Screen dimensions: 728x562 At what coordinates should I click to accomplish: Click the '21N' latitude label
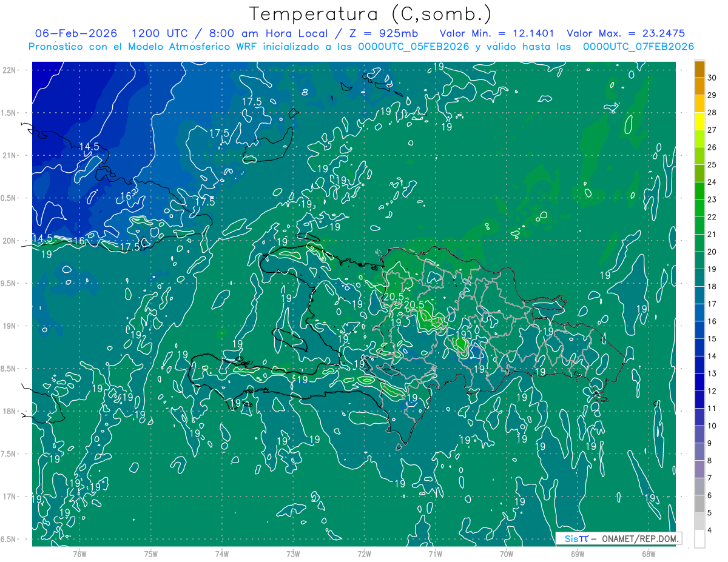pos(9,156)
